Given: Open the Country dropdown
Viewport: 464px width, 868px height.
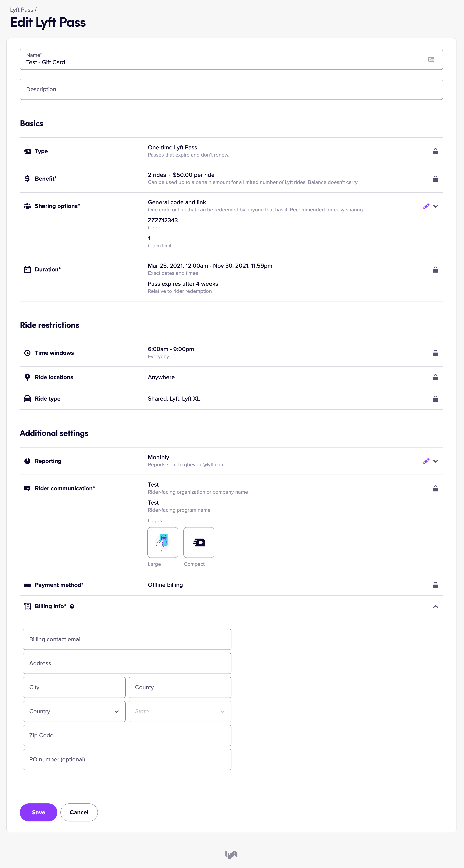Looking at the screenshot, I should point(74,711).
